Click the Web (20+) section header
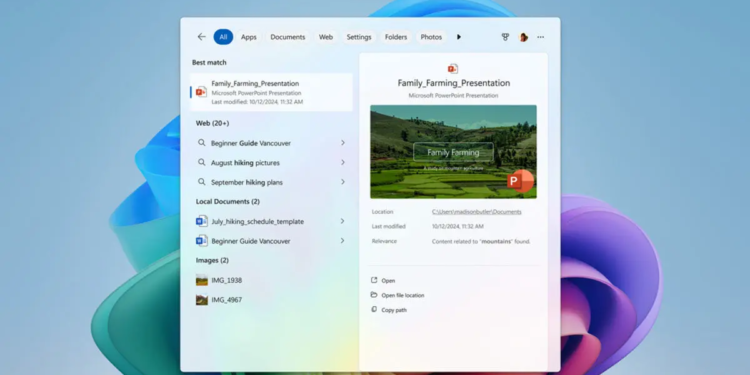The width and height of the screenshot is (750, 375). [212, 123]
